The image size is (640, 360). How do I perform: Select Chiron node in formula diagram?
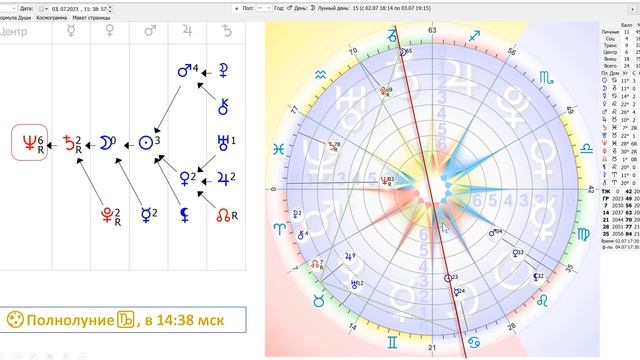223,106
